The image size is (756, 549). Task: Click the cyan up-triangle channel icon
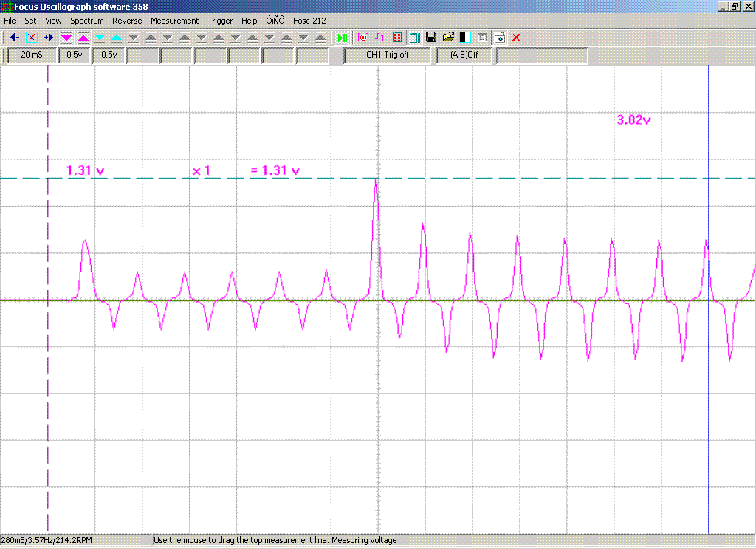click(117, 37)
